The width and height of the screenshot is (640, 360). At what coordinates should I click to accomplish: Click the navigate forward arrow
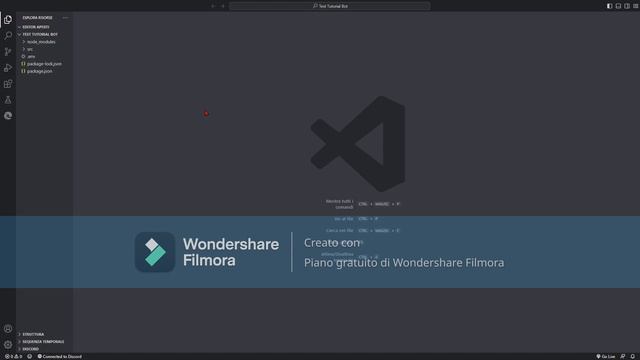point(222,6)
